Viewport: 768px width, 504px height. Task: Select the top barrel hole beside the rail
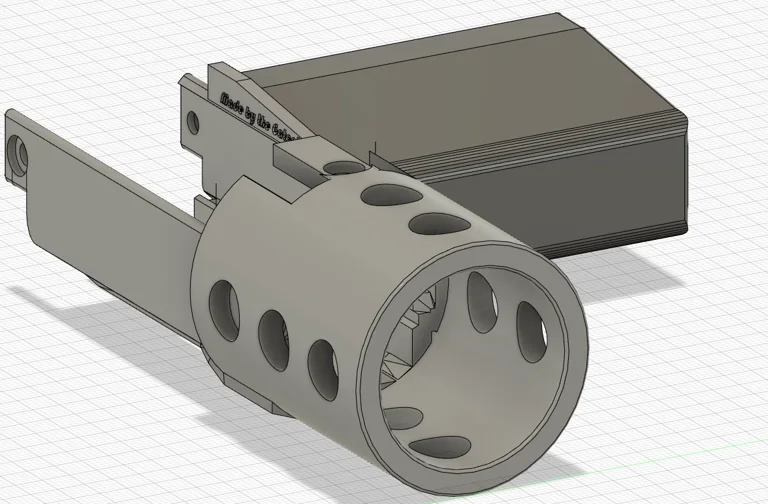click(345, 168)
